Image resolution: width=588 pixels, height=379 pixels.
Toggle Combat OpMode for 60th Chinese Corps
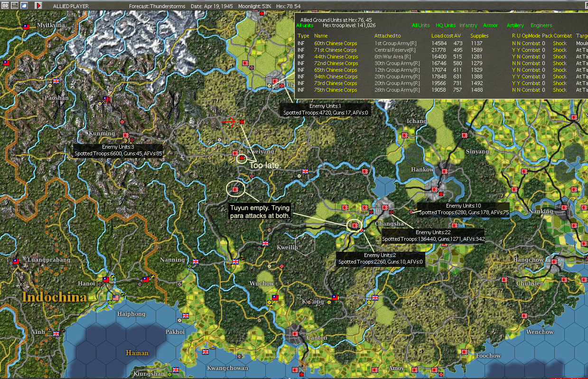tap(531, 43)
